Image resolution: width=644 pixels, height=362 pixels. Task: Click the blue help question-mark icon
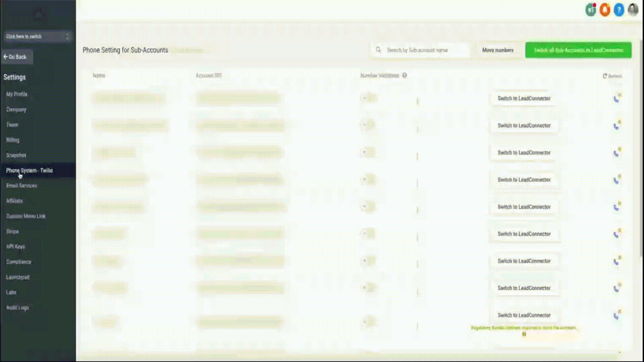(619, 10)
